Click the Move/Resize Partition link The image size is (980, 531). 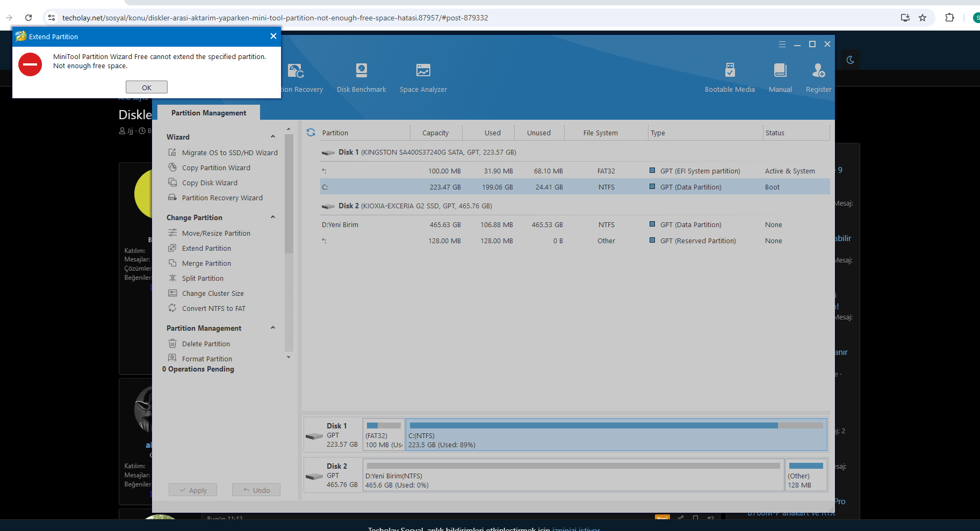(x=216, y=233)
